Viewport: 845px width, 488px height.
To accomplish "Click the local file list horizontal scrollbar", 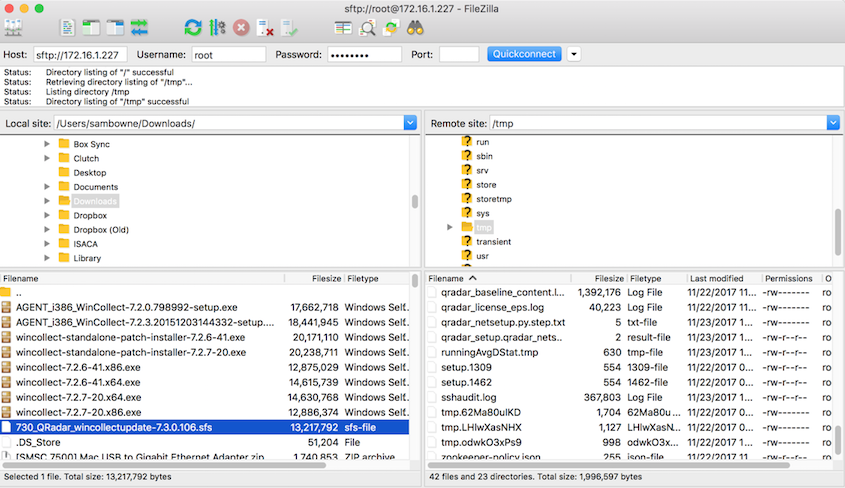I will click(164, 465).
